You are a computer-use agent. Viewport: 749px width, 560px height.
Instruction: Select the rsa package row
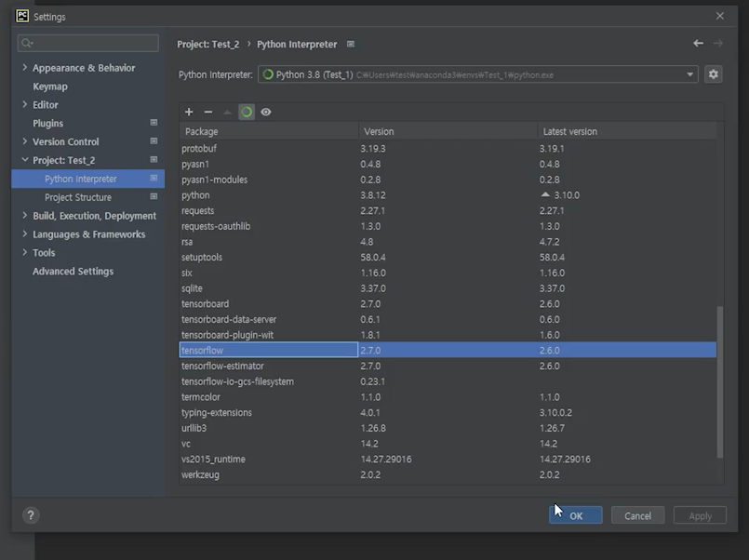coord(448,242)
